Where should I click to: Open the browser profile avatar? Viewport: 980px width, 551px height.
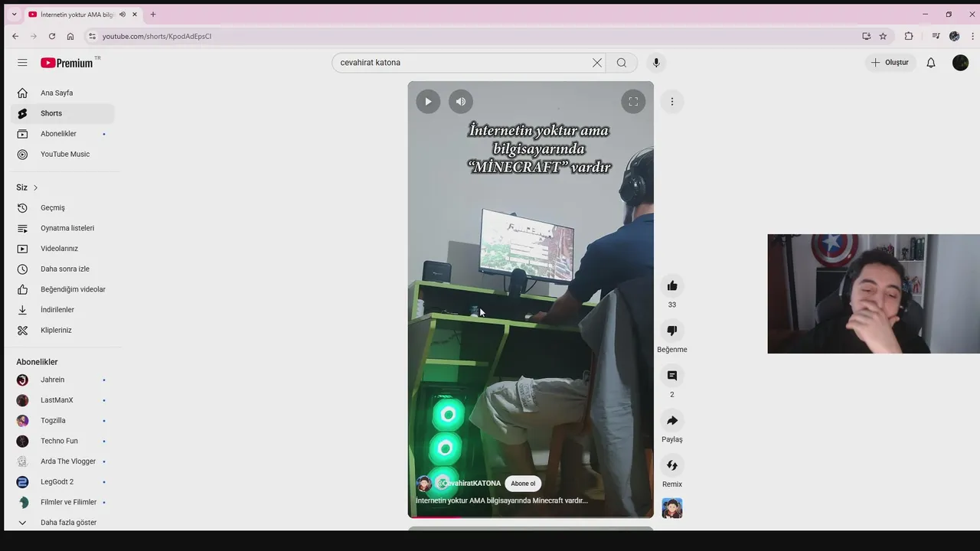click(x=954, y=36)
